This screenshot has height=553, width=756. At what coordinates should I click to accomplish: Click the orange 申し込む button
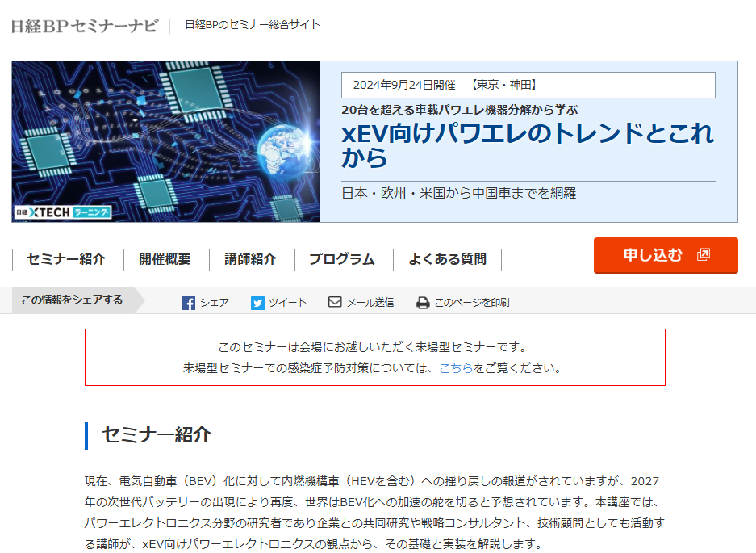coord(666,255)
